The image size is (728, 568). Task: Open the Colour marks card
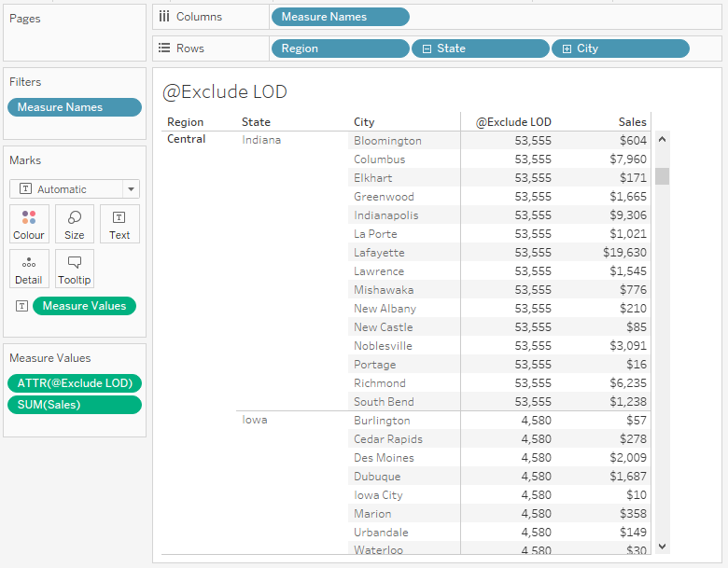coord(29,224)
